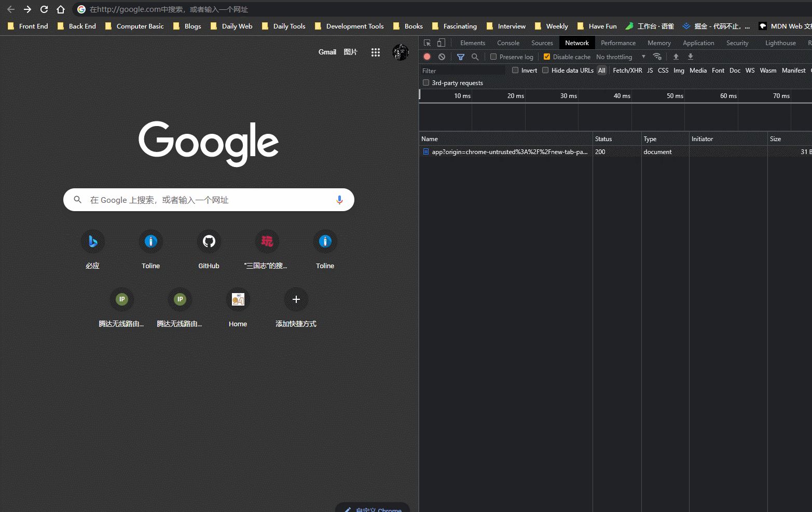Focus the browser address bar
This screenshot has width=812, height=512.
point(441,9)
